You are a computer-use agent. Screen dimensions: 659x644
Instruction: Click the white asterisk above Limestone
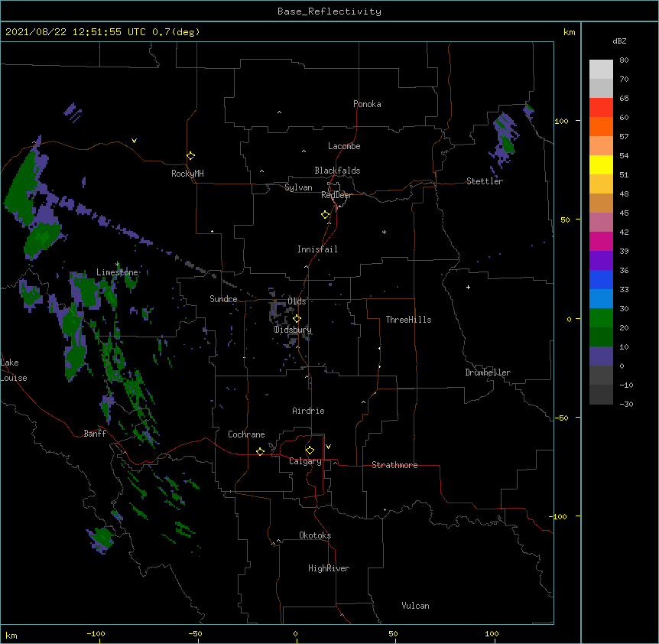[x=117, y=264]
